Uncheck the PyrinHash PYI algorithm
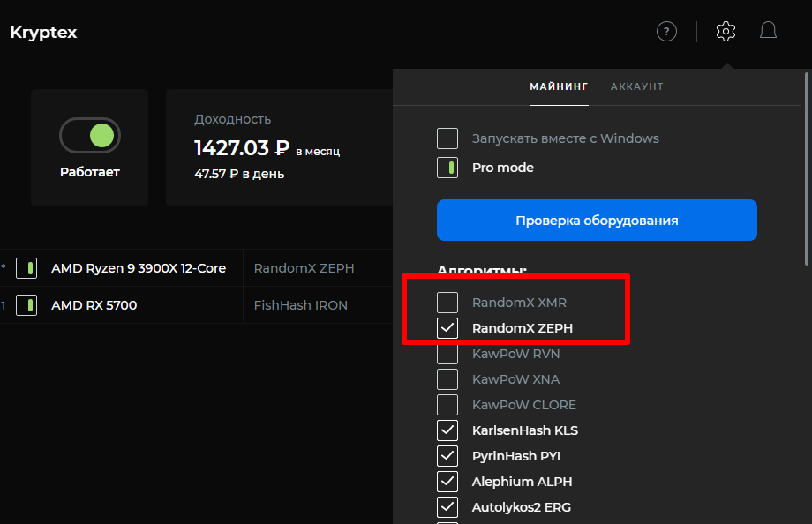 447,456
